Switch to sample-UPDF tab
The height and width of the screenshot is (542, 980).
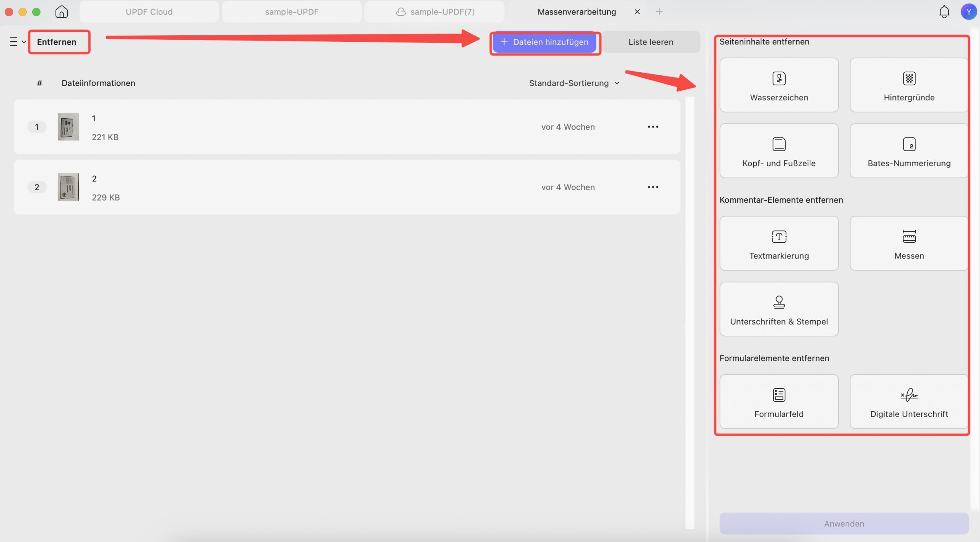point(292,12)
